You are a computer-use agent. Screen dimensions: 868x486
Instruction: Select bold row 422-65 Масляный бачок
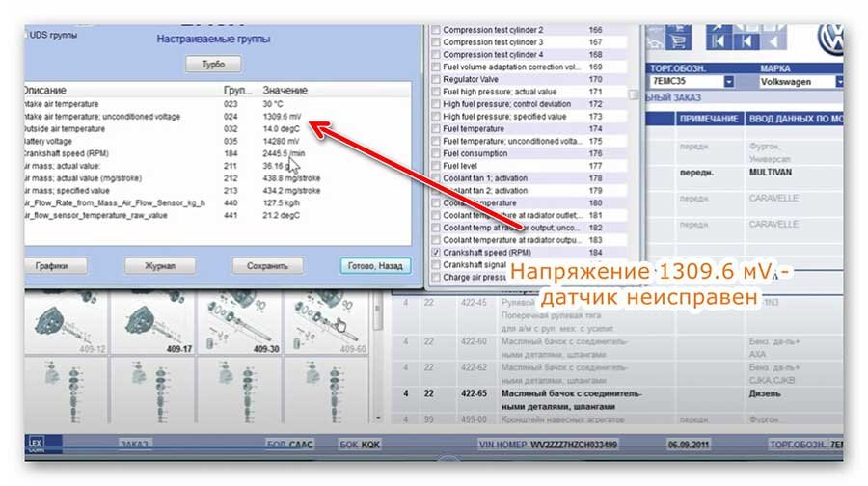pyautogui.click(x=617, y=399)
